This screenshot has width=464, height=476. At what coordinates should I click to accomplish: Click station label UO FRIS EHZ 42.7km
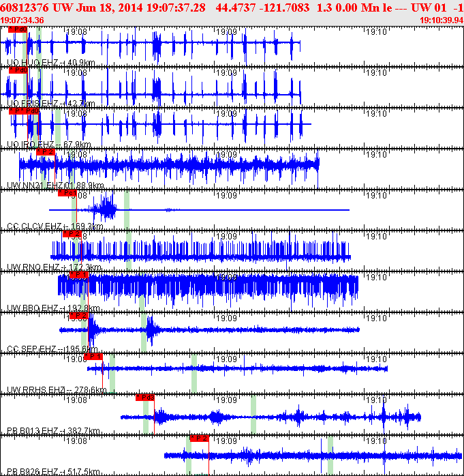(50, 104)
